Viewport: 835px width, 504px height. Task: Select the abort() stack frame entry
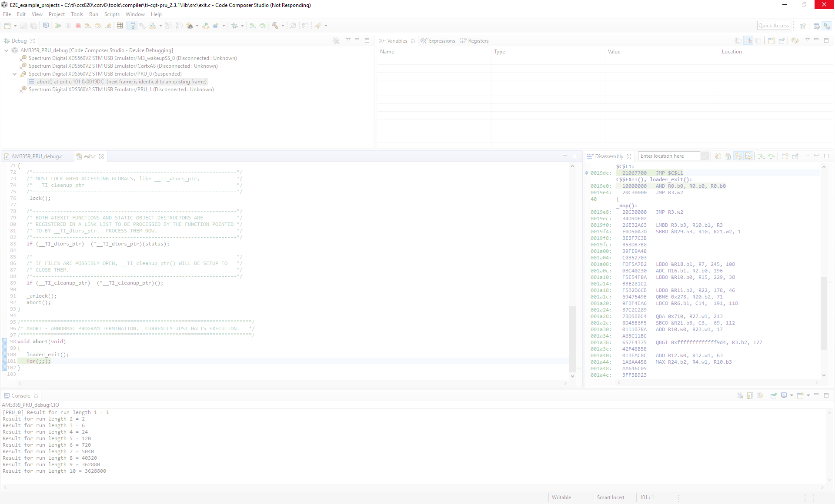121,82
